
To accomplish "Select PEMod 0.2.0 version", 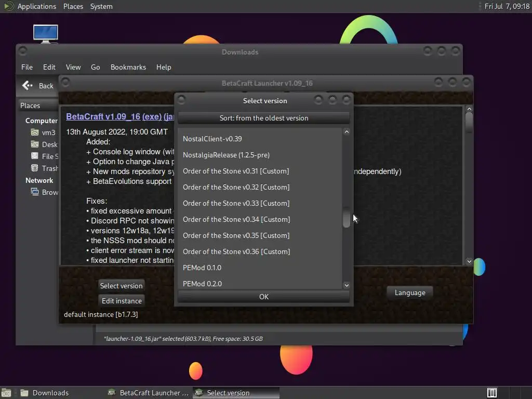I will pos(260,284).
